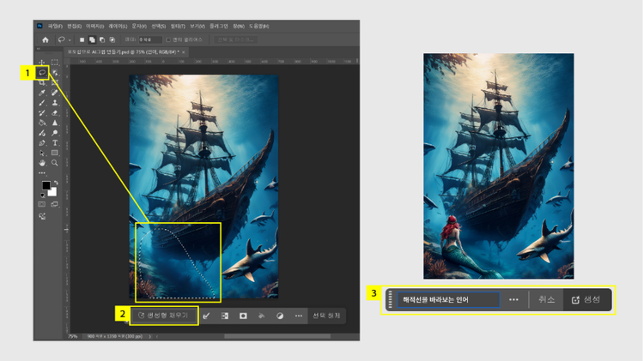Image resolution: width=644 pixels, height=361 pixels.
Task: Click the Generative Fill button
Action: click(x=163, y=316)
